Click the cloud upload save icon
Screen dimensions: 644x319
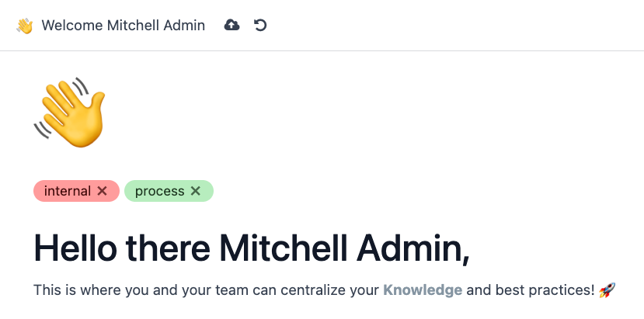[x=231, y=26]
